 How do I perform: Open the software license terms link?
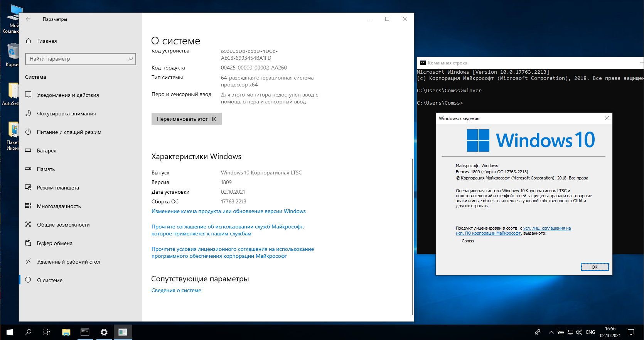pyautogui.click(x=233, y=252)
